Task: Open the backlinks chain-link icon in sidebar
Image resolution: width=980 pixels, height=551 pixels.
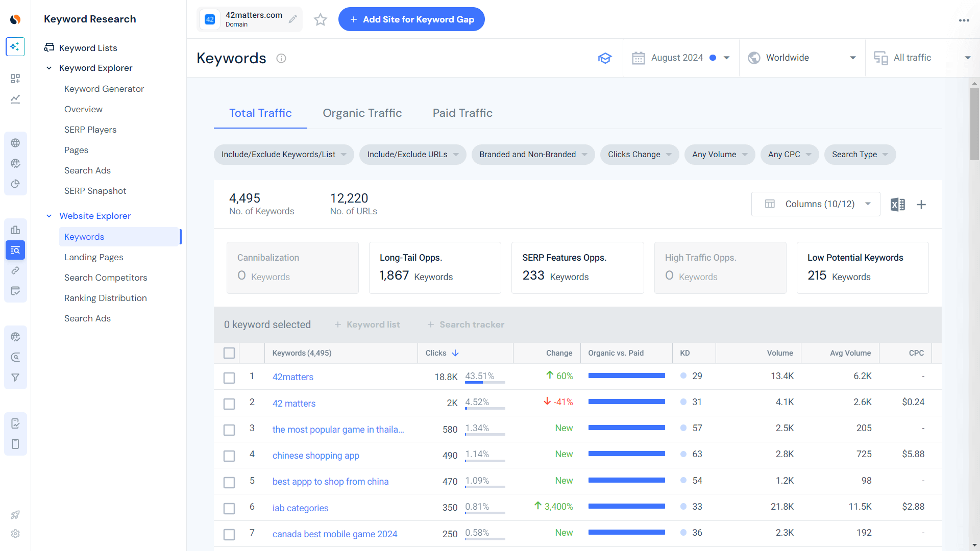Action: (15, 270)
